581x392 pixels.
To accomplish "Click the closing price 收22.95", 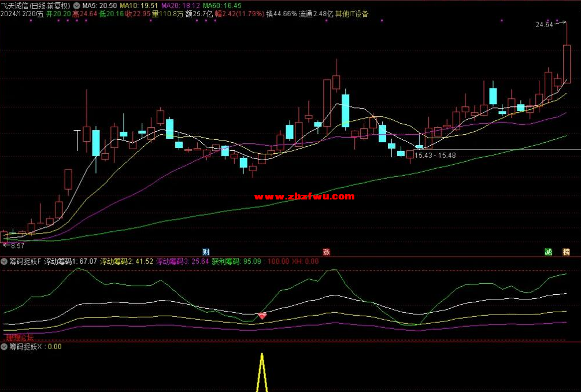I will point(138,14).
